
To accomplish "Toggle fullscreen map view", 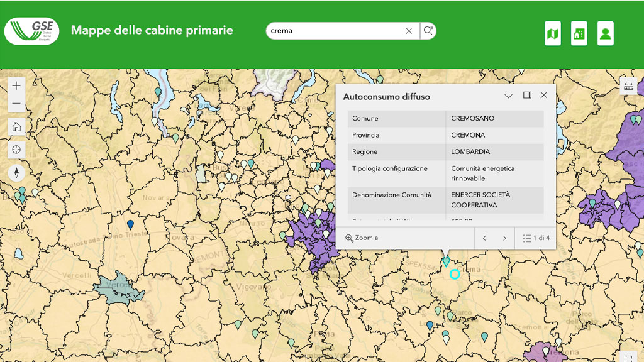I will [x=628, y=356].
